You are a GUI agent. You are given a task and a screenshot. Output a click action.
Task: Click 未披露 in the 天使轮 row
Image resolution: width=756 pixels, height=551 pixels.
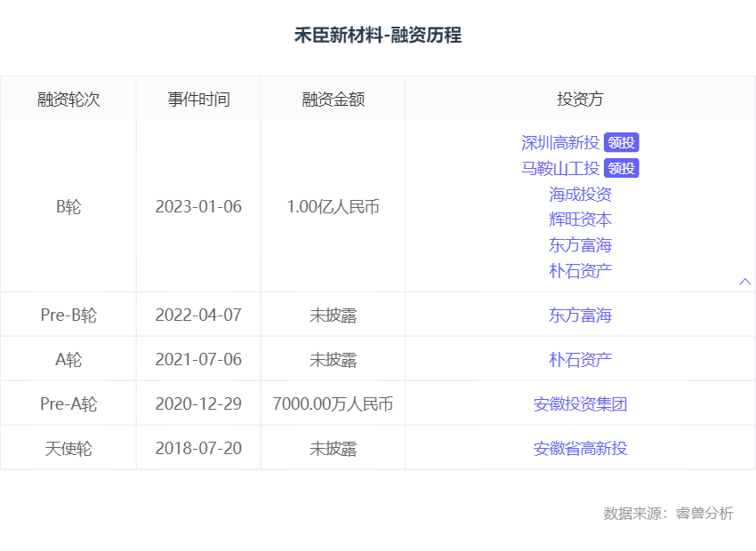tap(333, 449)
